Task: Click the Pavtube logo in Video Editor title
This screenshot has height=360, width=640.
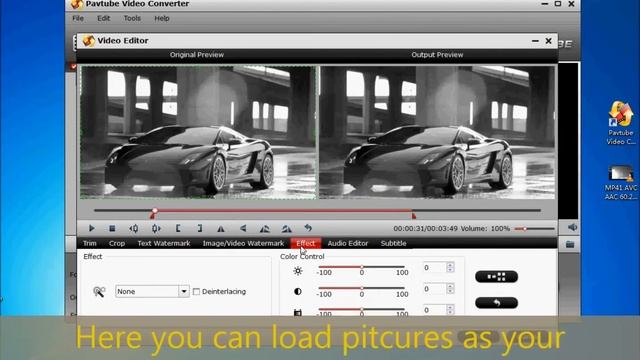Action: point(88,41)
